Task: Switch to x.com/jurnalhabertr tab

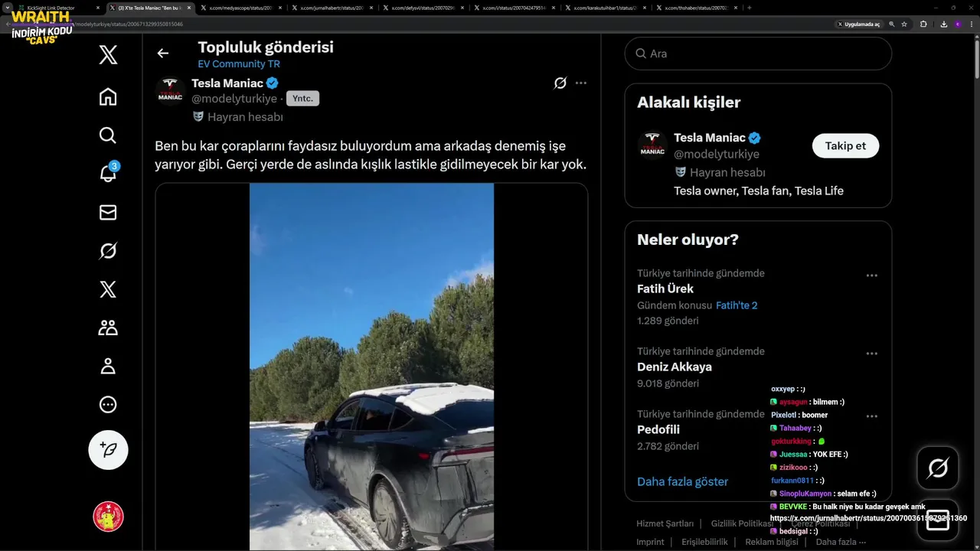Action: tap(331, 8)
